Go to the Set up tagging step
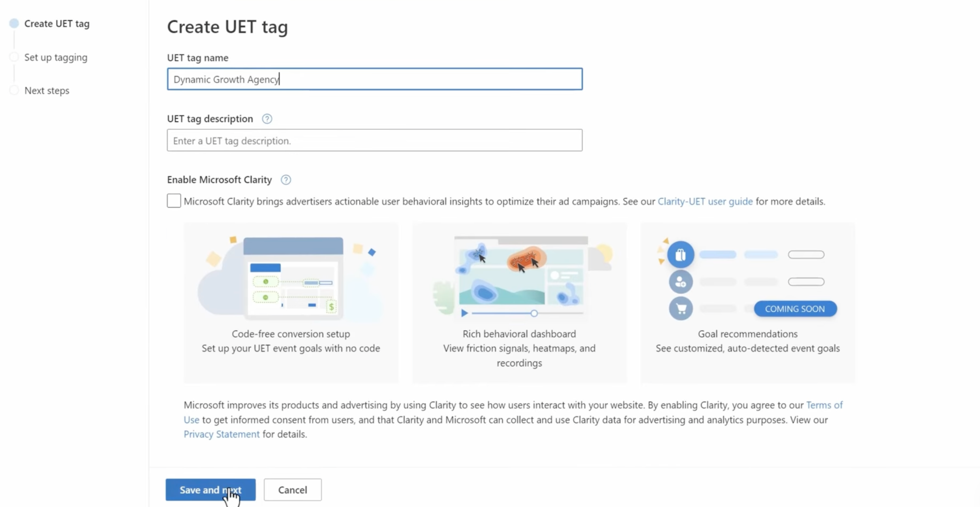This screenshot has height=507, width=980. (56, 57)
